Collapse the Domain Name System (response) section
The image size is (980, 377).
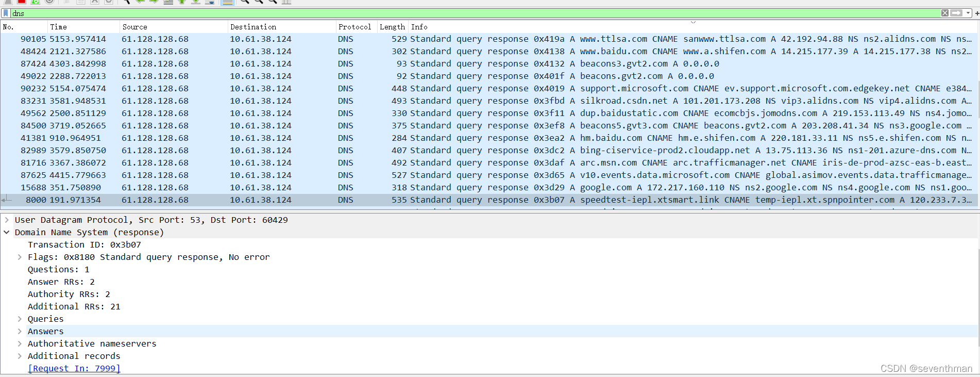point(7,232)
